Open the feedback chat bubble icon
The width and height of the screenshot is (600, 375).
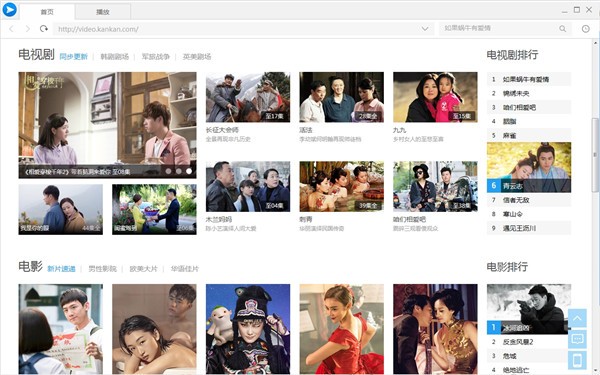577,339
